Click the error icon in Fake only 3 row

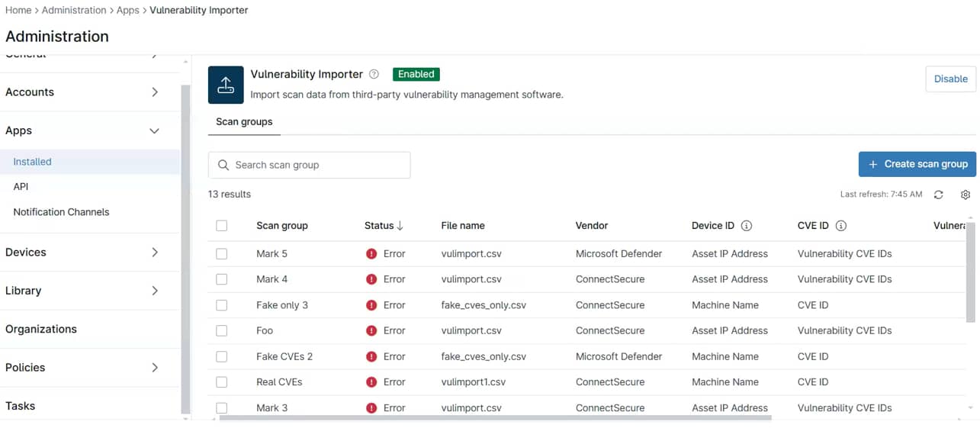point(371,305)
